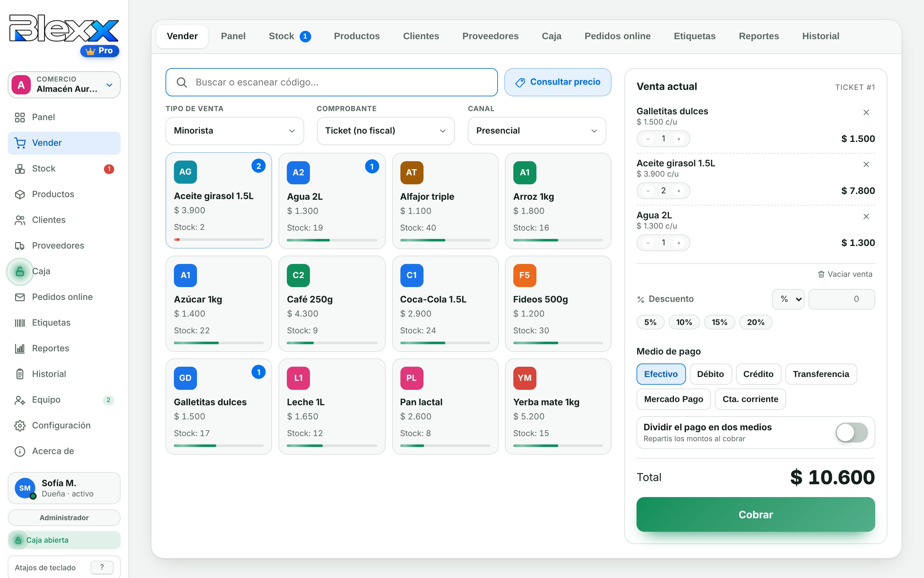Open the Historial top tab
Screen dimensions: 924x578
[820, 36]
